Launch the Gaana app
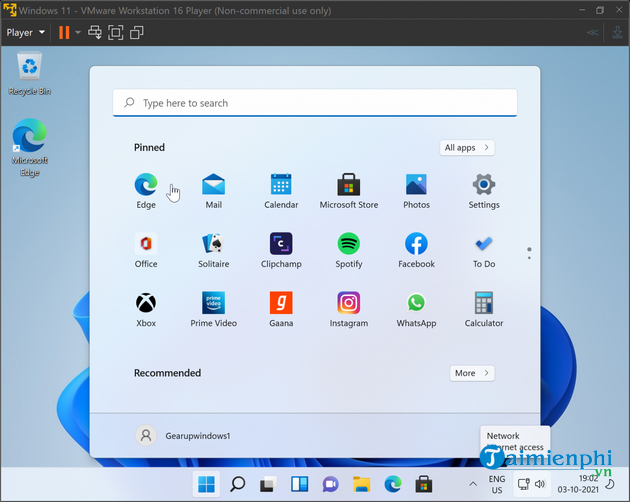 pyautogui.click(x=281, y=309)
